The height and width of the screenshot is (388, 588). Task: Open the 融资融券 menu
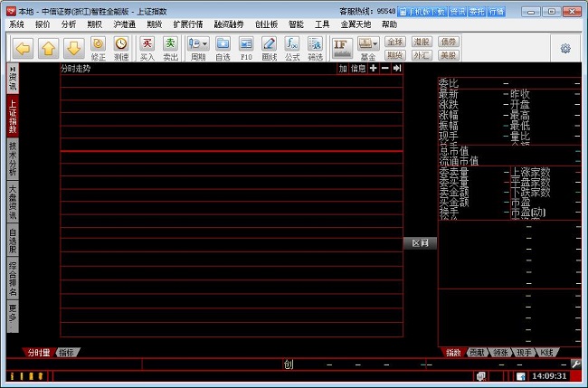(229, 24)
